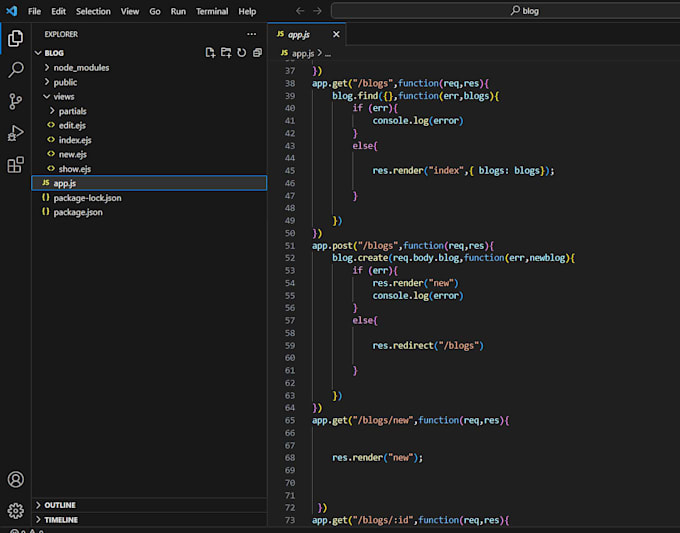Screen dimensions: 680x533
Task: Open the Help menu
Action: pyautogui.click(x=247, y=11)
